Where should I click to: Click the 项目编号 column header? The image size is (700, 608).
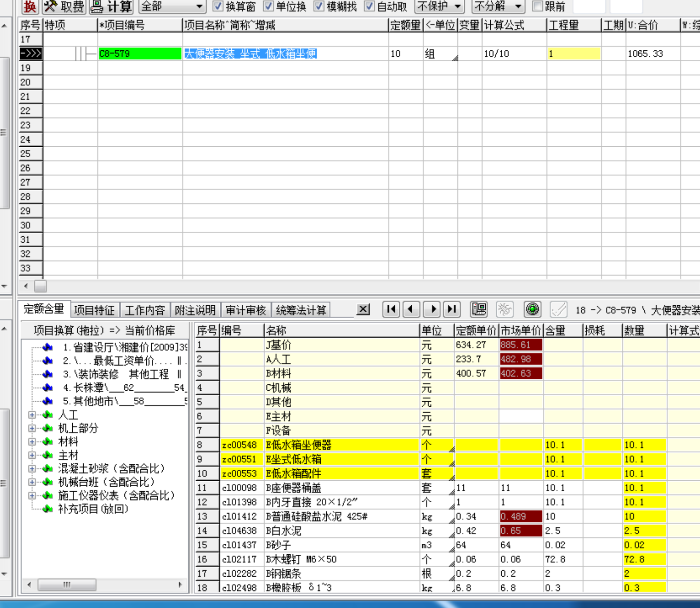click(140, 25)
